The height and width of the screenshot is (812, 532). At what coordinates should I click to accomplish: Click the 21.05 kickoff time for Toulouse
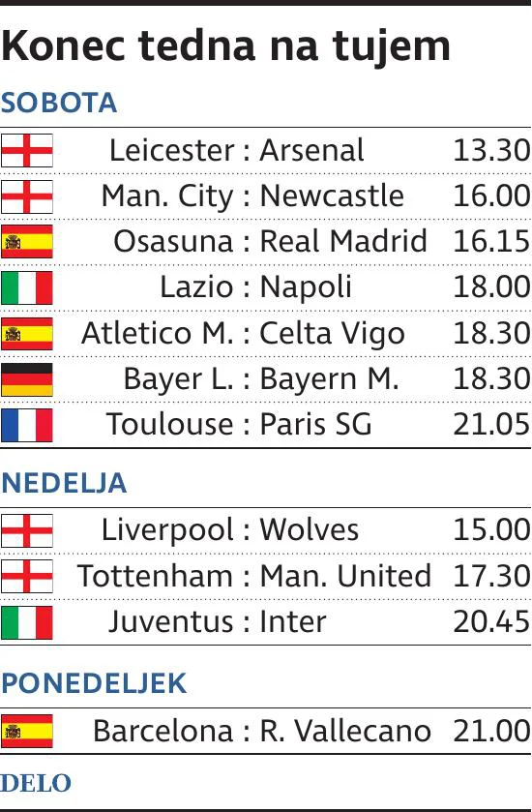pyautogui.click(x=491, y=425)
